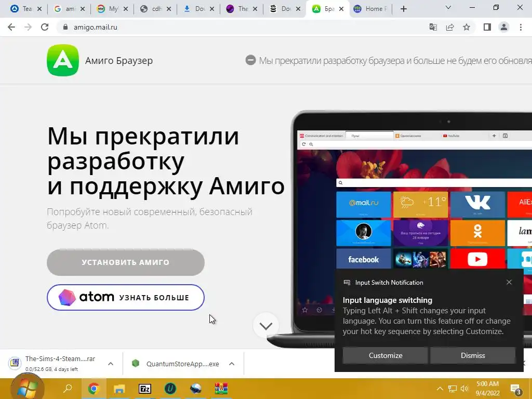The height and width of the screenshot is (399, 532).
Task: Open a new tab with plus
Action: click(403, 9)
